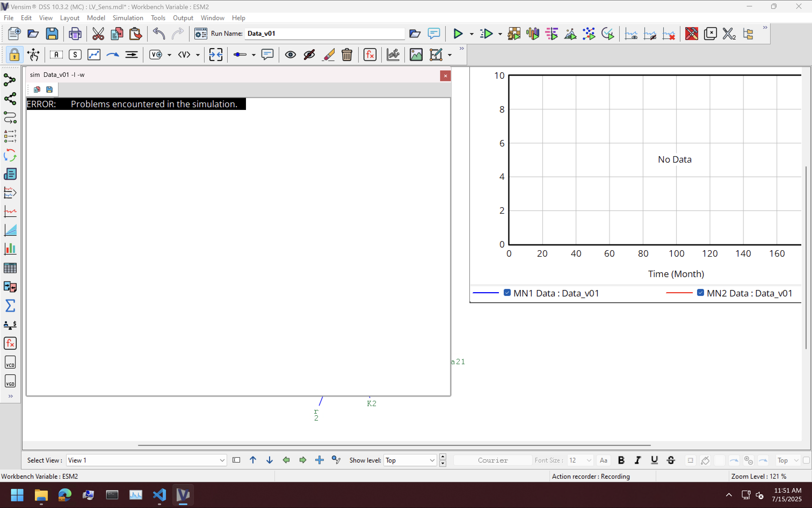812x508 pixels.
Task: Toggle the Hide (crossed eye) tool
Action: [309, 54]
